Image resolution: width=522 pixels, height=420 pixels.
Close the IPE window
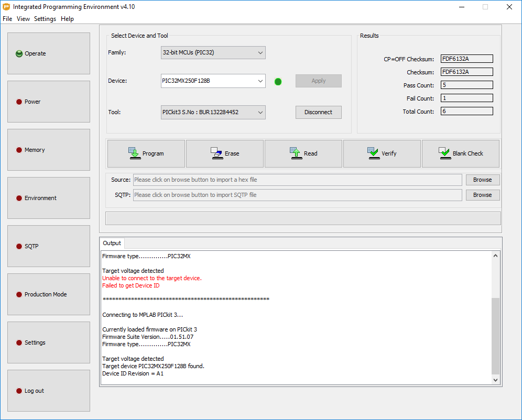[x=509, y=7]
